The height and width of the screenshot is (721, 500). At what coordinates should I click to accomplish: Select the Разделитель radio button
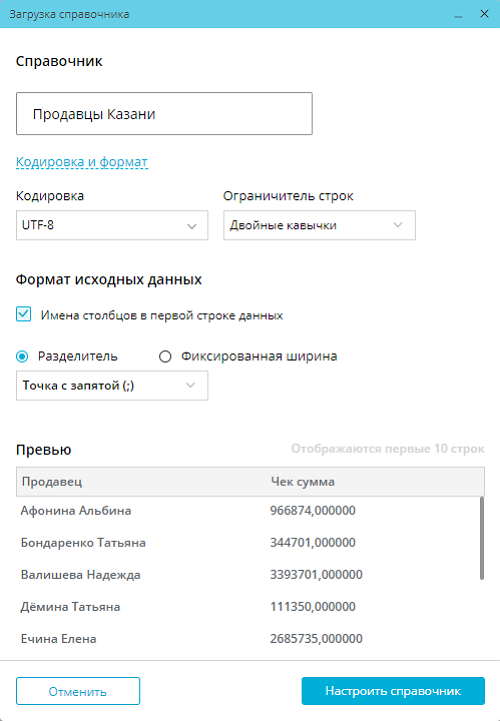tap(22, 356)
